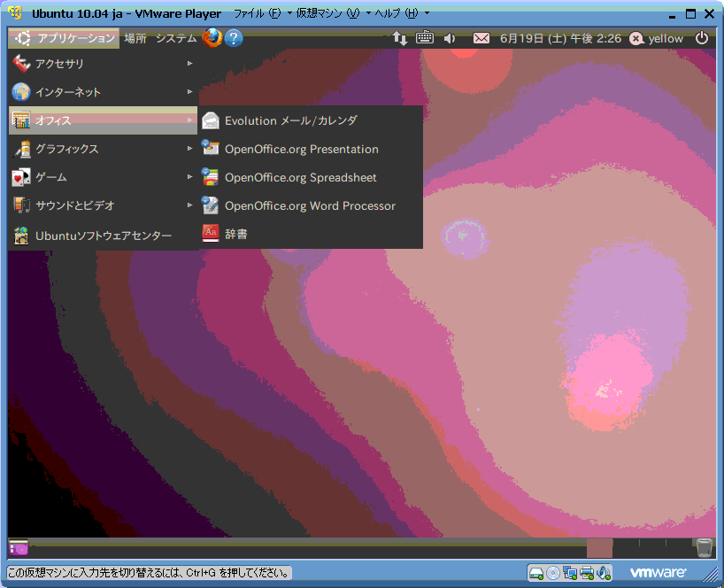The height and width of the screenshot is (588, 724).
Task: Launch OpenOffice.org Spreadsheet
Action: (312, 177)
